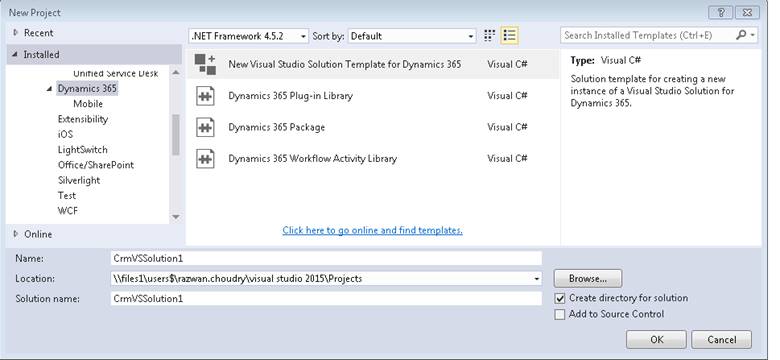The width and height of the screenshot is (780, 360).
Task: Click the New Visual Studio Solution Template icon
Action: [205, 64]
